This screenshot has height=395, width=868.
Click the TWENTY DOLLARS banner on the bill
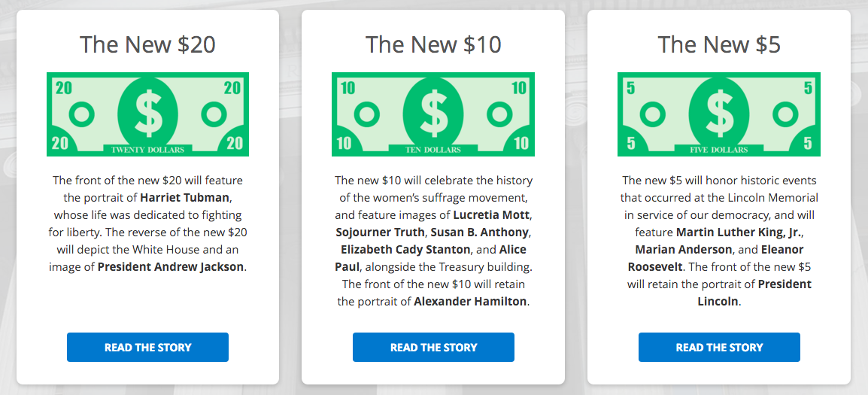148,149
